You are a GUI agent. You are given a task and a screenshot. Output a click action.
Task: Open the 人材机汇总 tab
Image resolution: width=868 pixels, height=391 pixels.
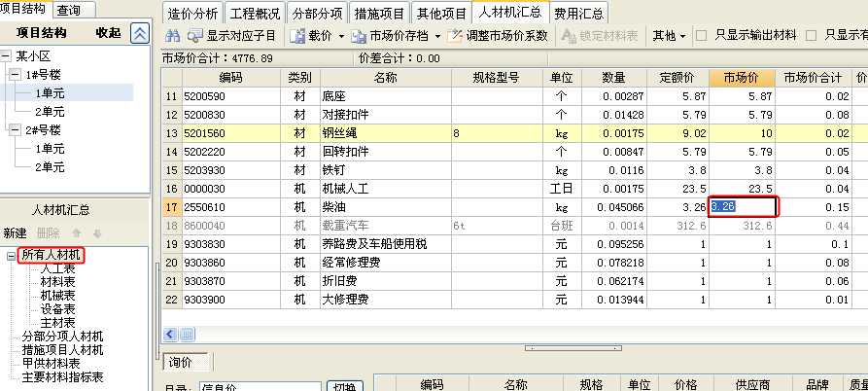510,13
